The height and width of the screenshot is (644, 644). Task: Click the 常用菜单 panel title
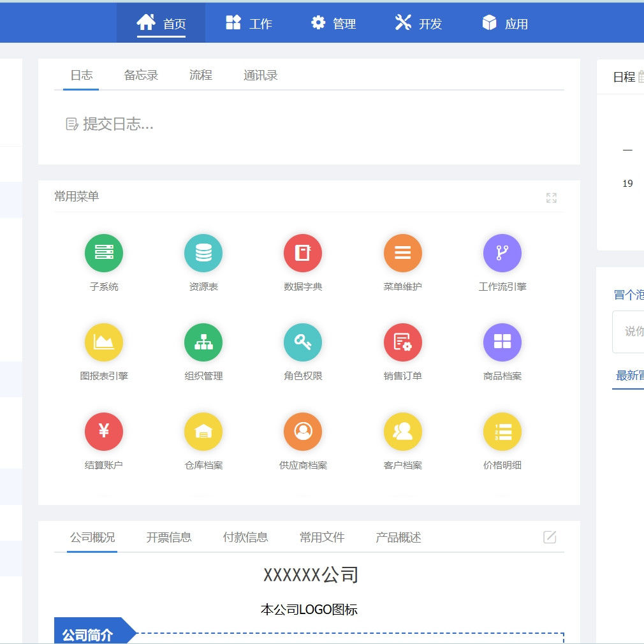pyautogui.click(x=77, y=196)
